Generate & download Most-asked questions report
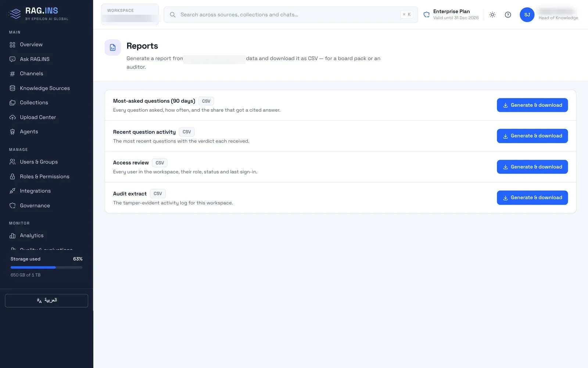 [532, 105]
